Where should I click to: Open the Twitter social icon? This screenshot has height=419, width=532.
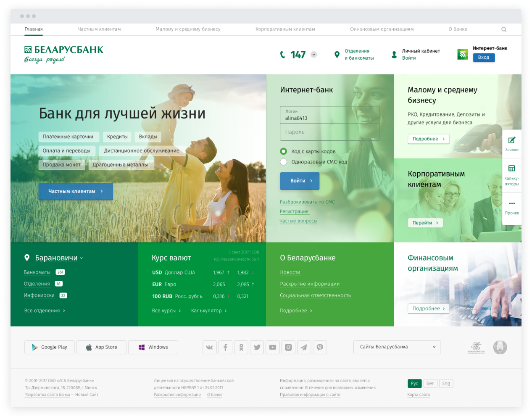pyautogui.click(x=257, y=347)
